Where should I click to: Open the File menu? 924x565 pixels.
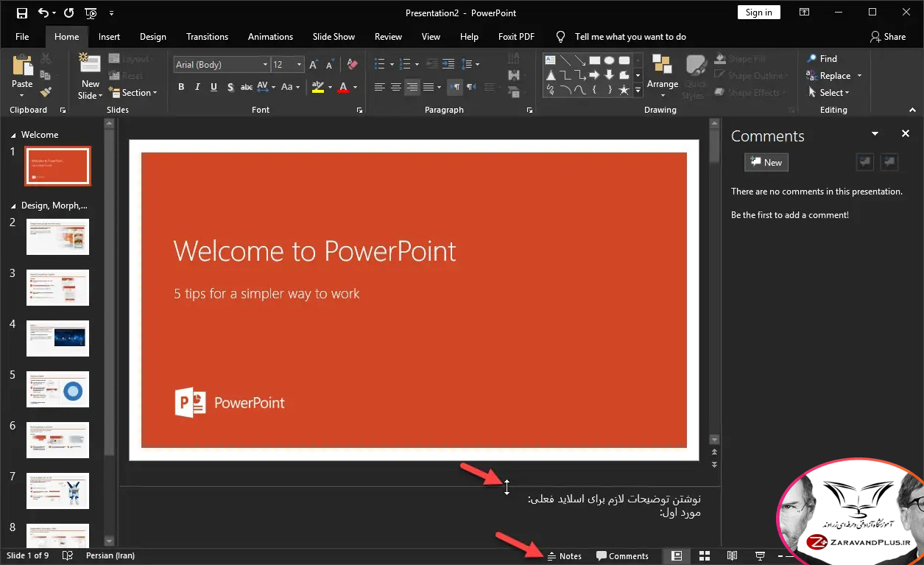coord(22,37)
